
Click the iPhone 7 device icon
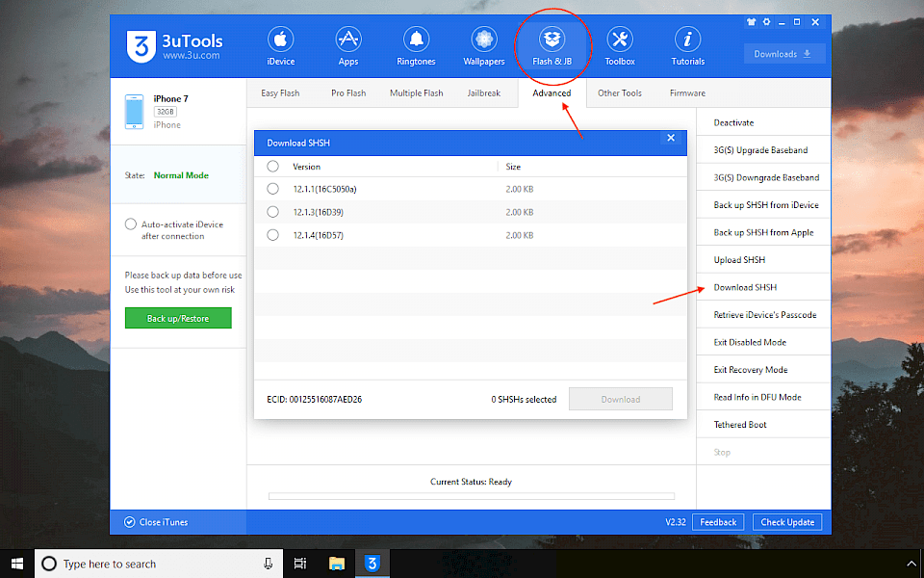[134, 112]
